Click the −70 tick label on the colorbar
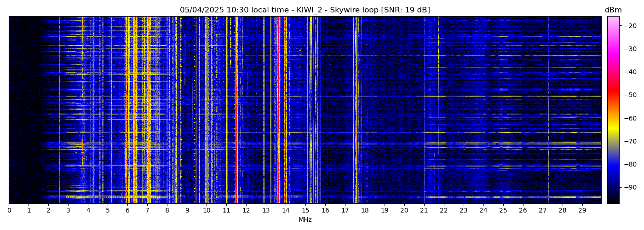Screen dimensions: 644x230 point(630,141)
